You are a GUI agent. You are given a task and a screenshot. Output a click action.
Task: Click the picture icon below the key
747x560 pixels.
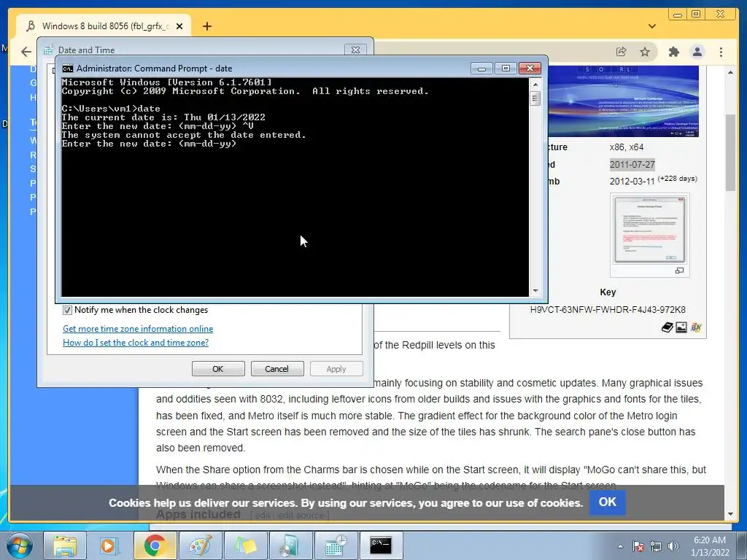[681, 327]
